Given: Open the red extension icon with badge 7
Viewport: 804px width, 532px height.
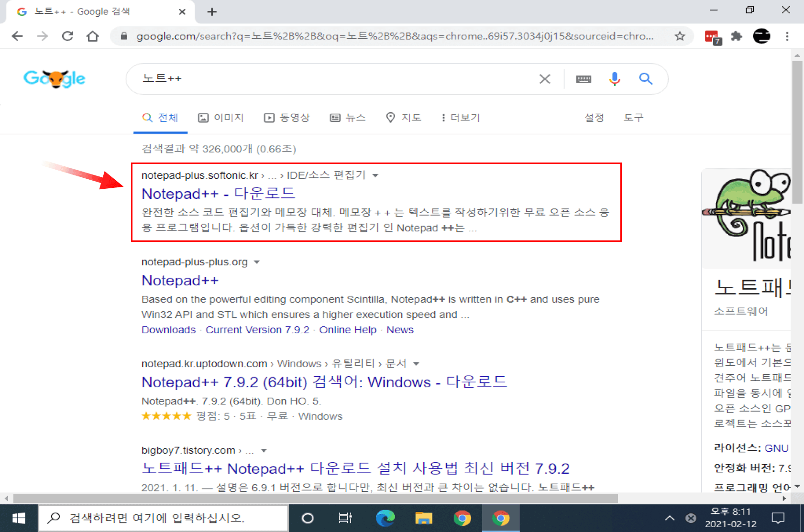Looking at the screenshot, I should pyautogui.click(x=713, y=37).
